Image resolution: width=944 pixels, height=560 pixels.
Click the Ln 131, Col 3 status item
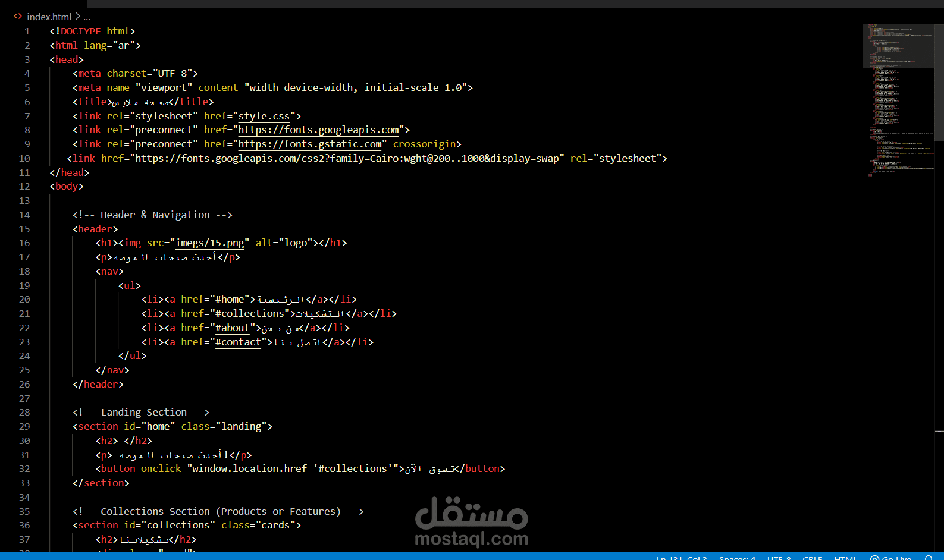click(682, 558)
